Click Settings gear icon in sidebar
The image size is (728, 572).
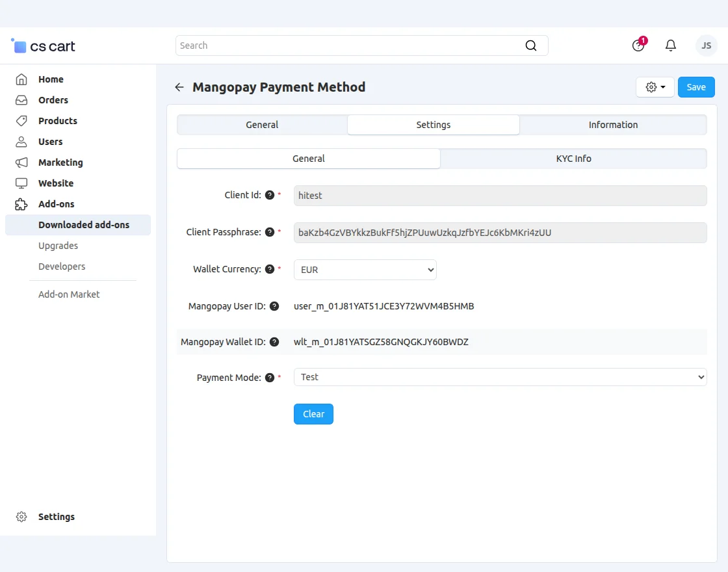point(21,517)
